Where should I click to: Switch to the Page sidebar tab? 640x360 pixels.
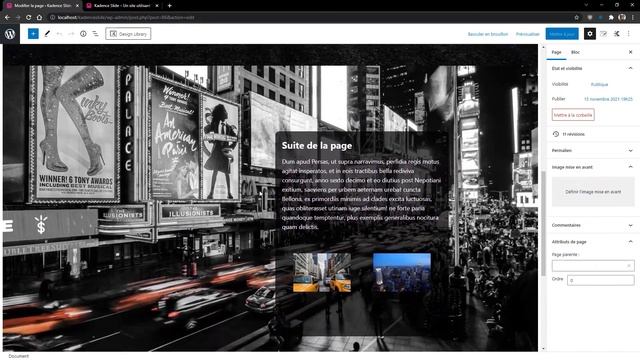[x=556, y=52]
